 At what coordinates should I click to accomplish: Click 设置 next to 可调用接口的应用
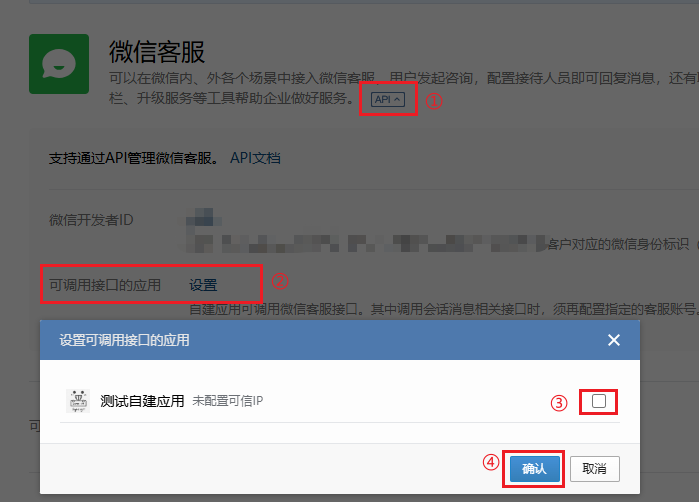(203, 285)
